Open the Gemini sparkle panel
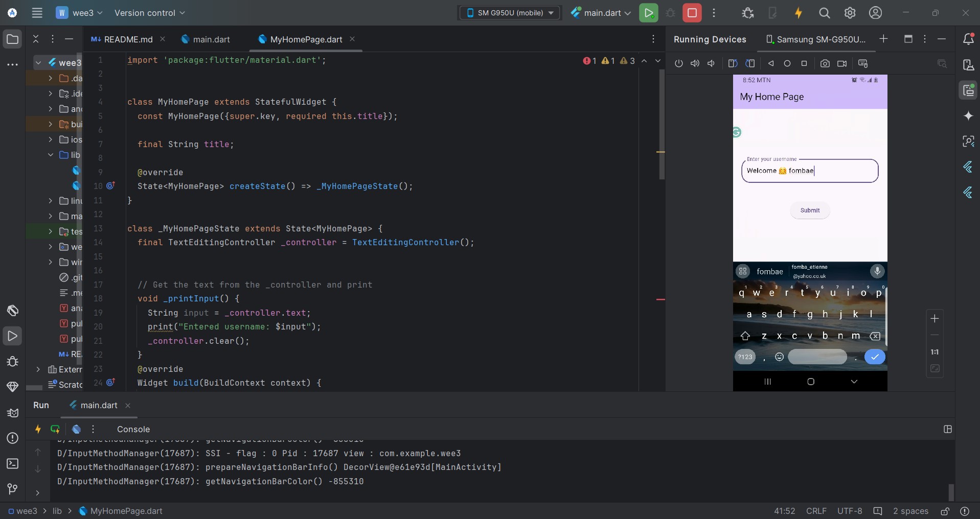The height and width of the screenshot is (519, 980). (x=968, y=116)
